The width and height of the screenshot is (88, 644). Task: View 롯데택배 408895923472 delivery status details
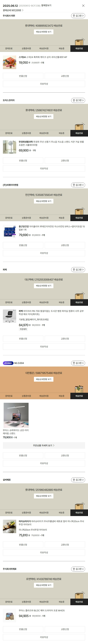click(44, 32)
